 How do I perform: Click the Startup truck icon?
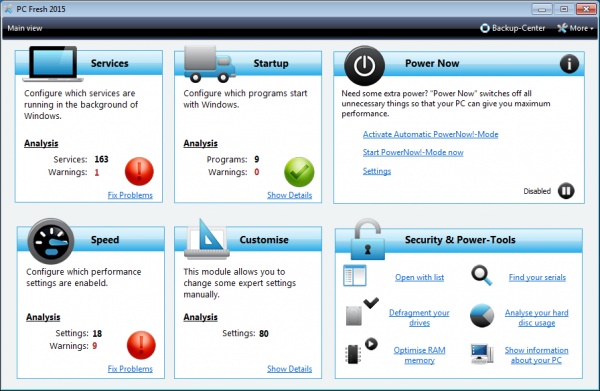209,64
